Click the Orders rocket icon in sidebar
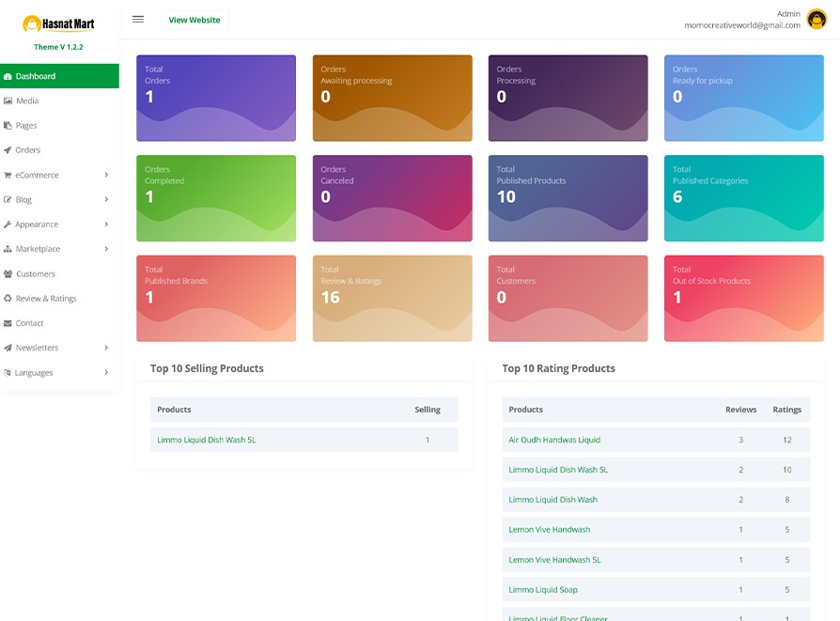Viewport: 840px width, 621px height. click(8, 150)
